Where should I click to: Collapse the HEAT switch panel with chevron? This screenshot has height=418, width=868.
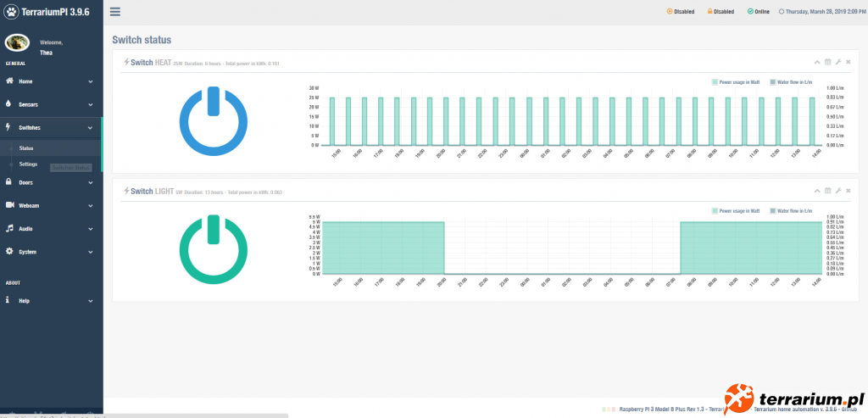(818, 62)
